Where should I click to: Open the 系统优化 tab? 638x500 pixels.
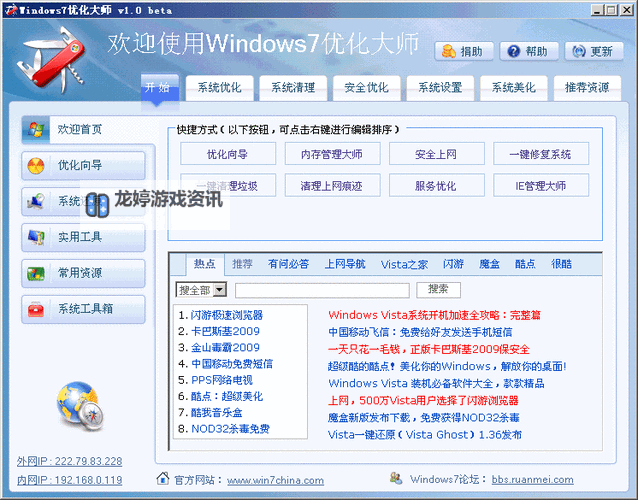[x=220, y=87]
